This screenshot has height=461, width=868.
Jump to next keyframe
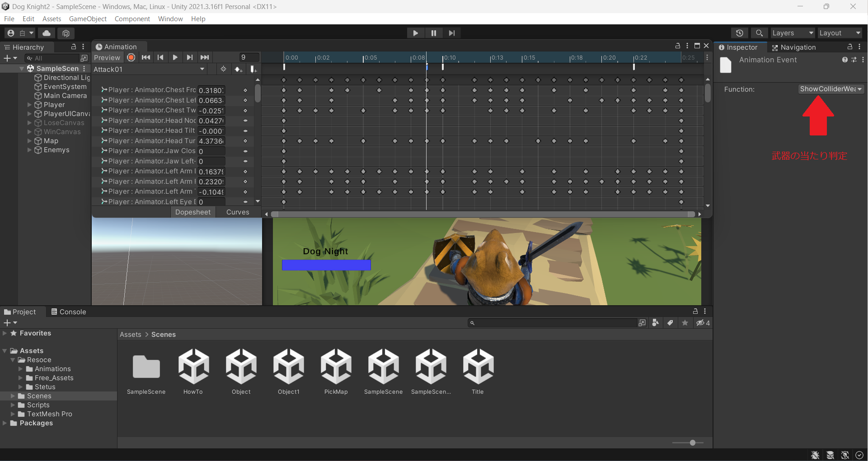(x=190, y=57)
